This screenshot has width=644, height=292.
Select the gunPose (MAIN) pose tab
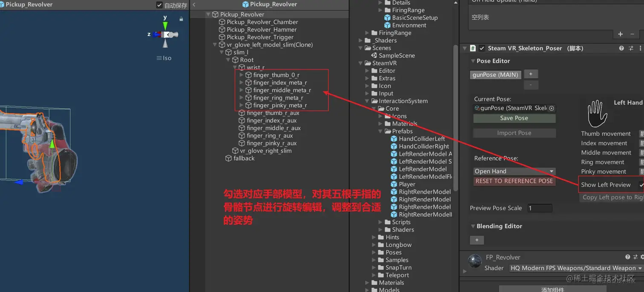[x=495, y=74]
